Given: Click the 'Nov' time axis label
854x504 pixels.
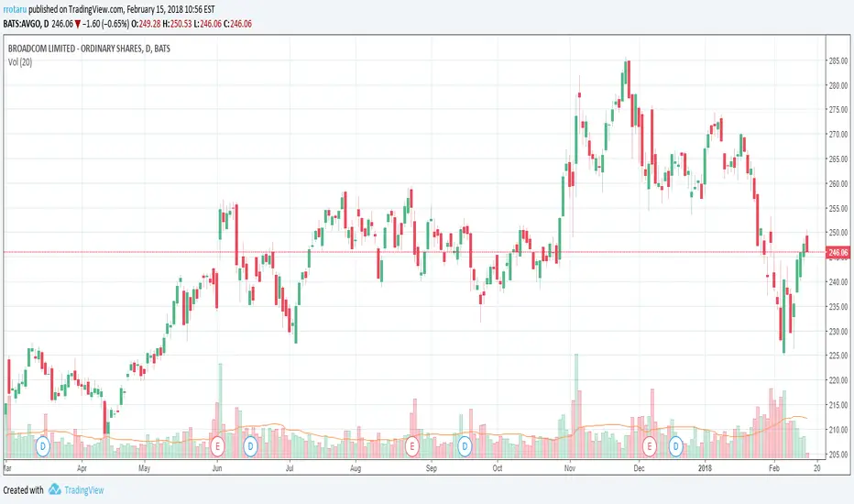Looking at the screenshot, I should click(570, 468).
